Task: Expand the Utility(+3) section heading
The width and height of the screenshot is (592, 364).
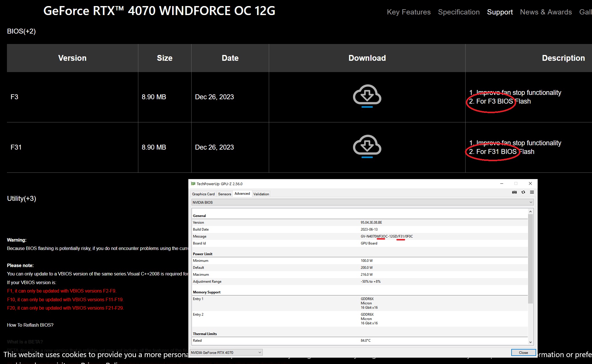Action: coord(22,198)
